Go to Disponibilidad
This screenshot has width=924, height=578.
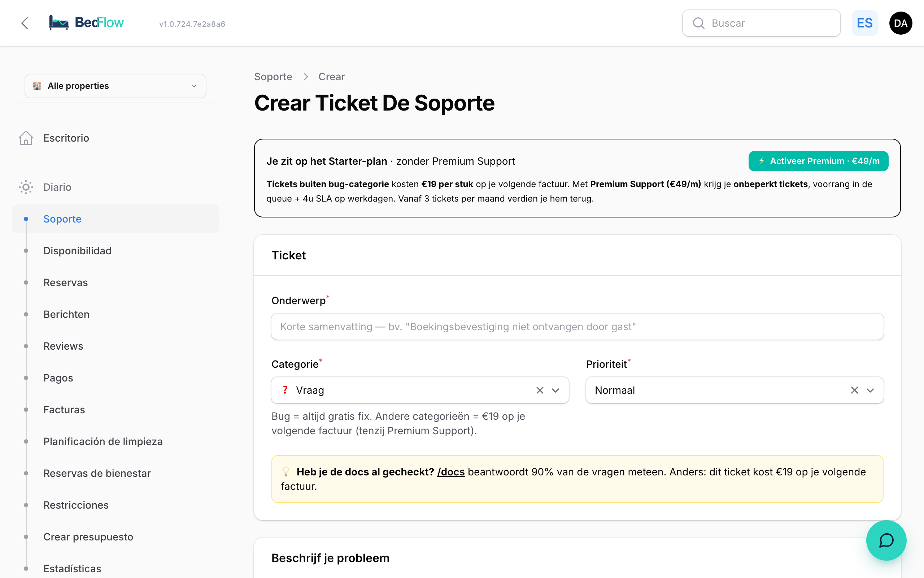(x=78, y=251)
